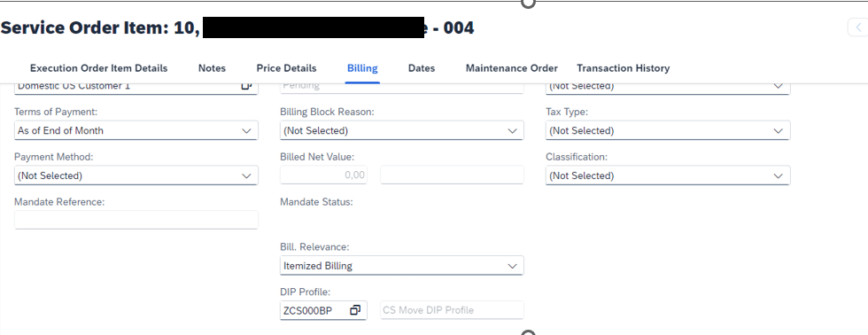The height and width of the screenshot is (335, 868).
Task: View the Transaction History tab
Action: (x=624, y=68)
